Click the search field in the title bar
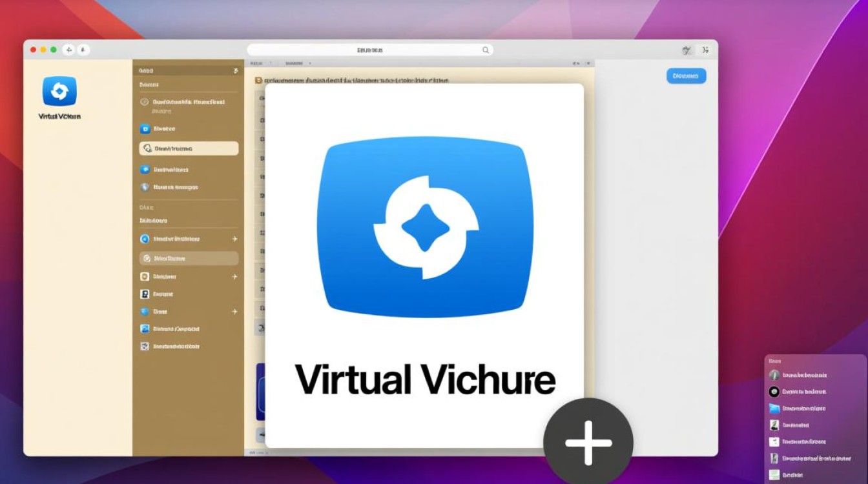 [369, 50]
